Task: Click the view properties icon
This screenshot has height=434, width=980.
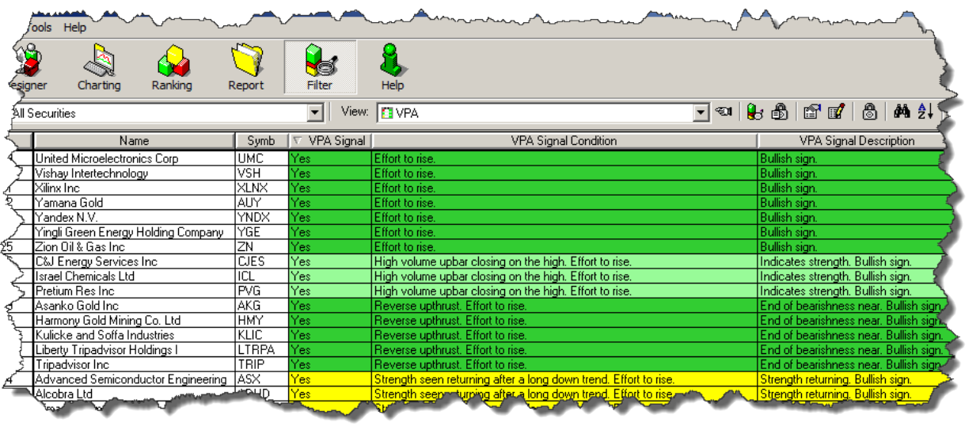Action: coord(812,112)
